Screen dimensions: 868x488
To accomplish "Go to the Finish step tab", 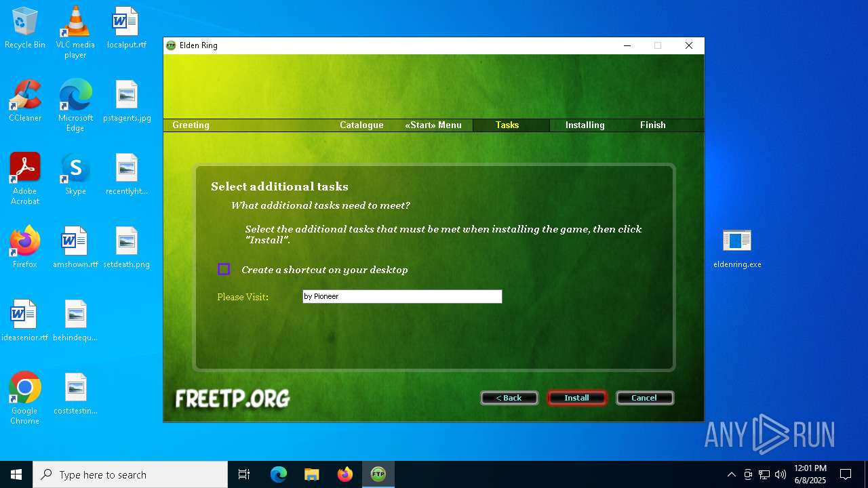I will (653, 125).
